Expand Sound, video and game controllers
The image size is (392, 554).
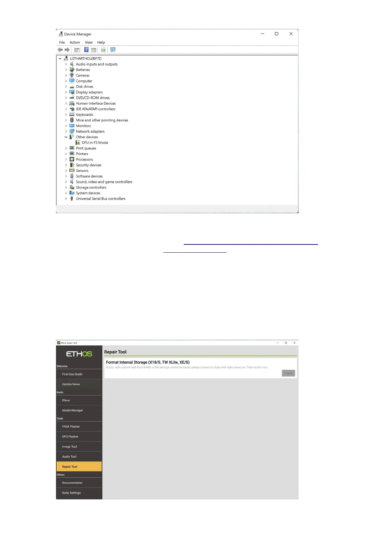pyautogui.click(x=66, y=182)
